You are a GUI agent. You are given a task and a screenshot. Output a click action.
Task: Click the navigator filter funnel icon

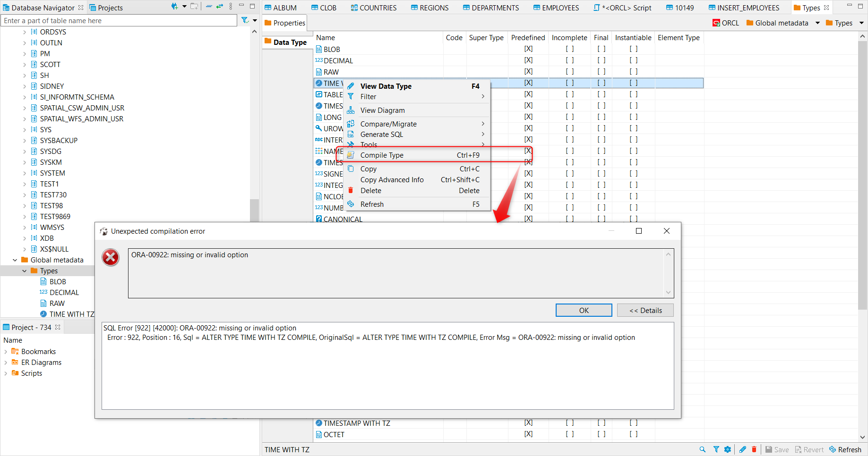pos(245,20)
